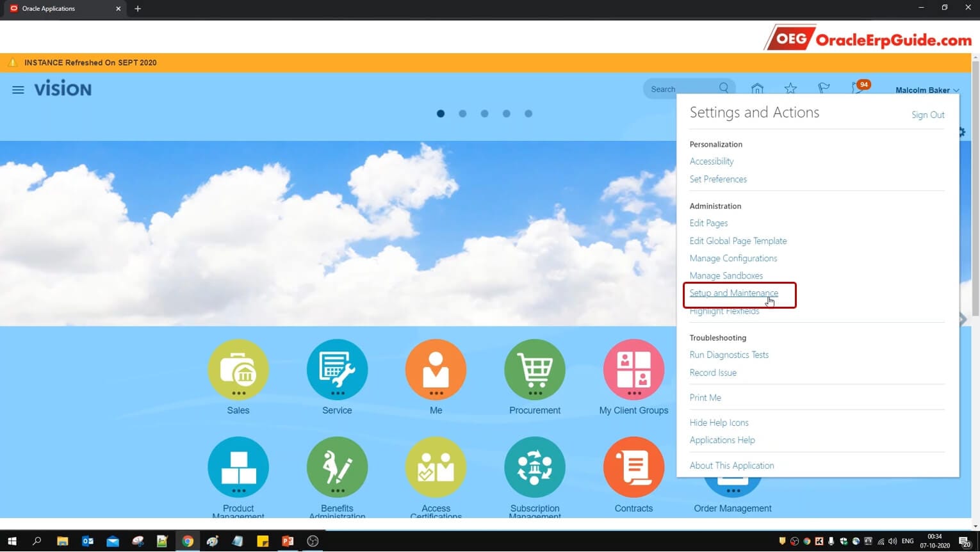The width and height of the screenshot is (980, 552).
Task: Open the My Client Groups icon
Action: pyautogui.click(x=633, y=369)
